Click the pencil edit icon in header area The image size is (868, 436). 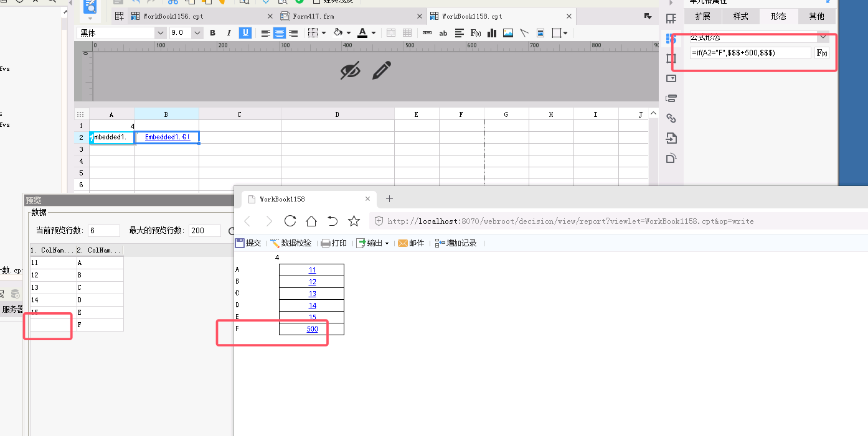tap(382, 70)
